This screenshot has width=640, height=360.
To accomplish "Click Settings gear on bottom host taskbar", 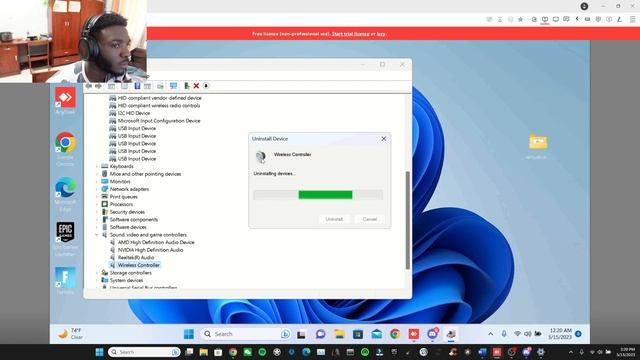I will click(x=541, y=352).
